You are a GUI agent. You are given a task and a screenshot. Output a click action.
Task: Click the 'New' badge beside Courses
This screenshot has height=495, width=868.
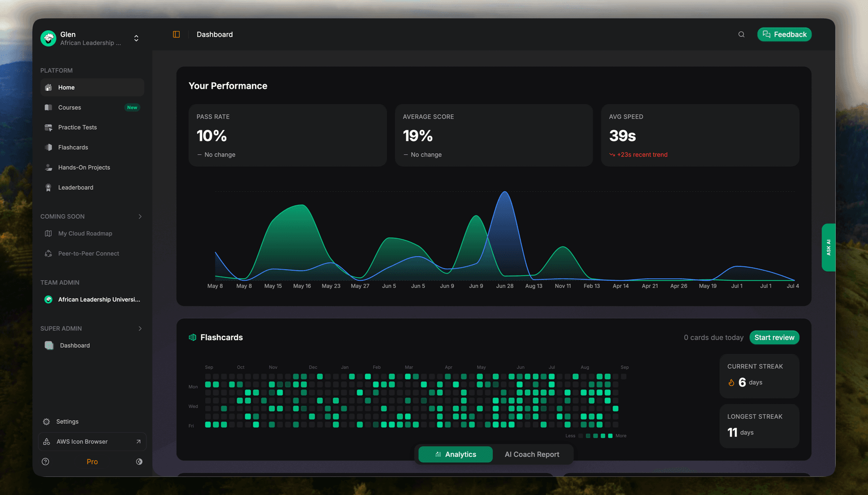[x=132, y=107]
